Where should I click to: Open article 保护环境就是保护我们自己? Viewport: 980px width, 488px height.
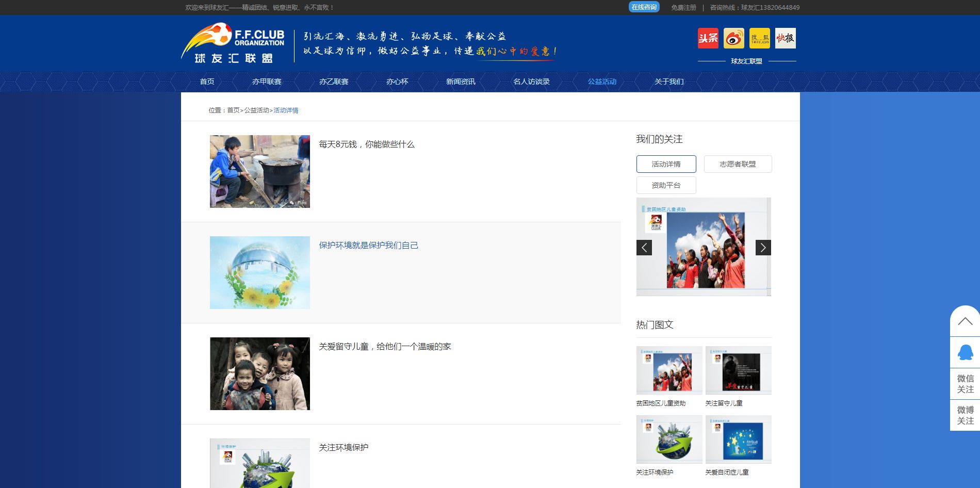[x=368, y=246]
